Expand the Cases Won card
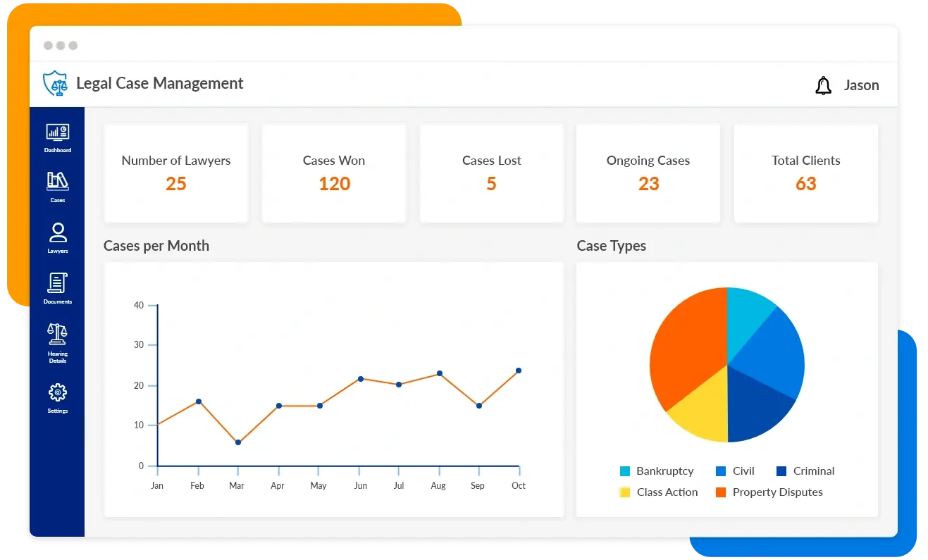Image resolution: width=928 pixels, height=560 pixels. (x=333, y=173)
